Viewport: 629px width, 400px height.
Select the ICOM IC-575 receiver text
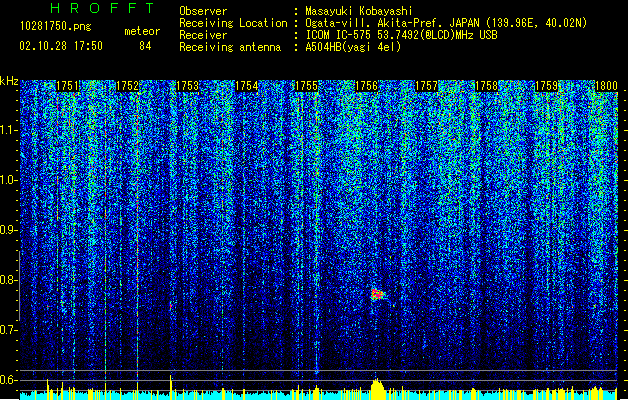point(402,35)
